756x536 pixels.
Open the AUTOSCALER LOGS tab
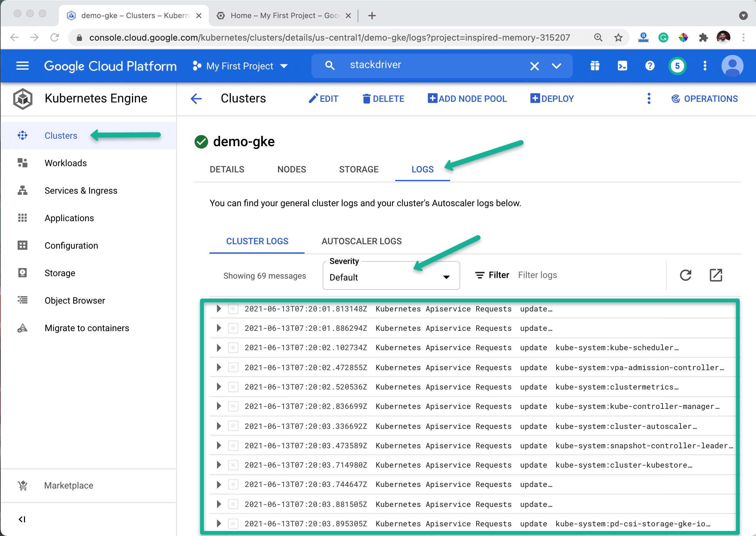point(361,241)
